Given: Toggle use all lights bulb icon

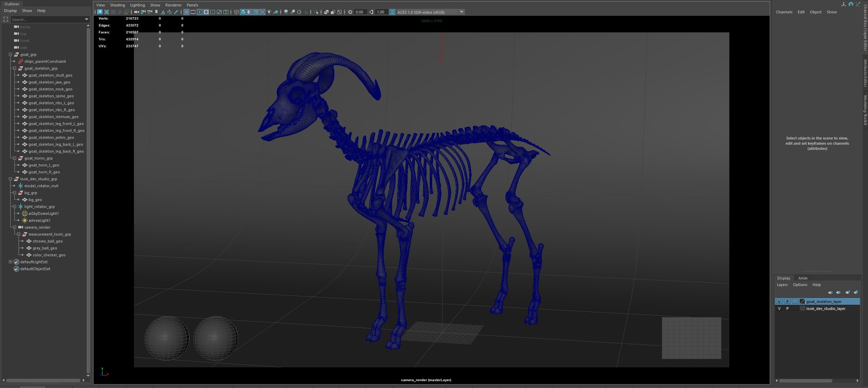Looking at the screenshot, I should (269, 12).
